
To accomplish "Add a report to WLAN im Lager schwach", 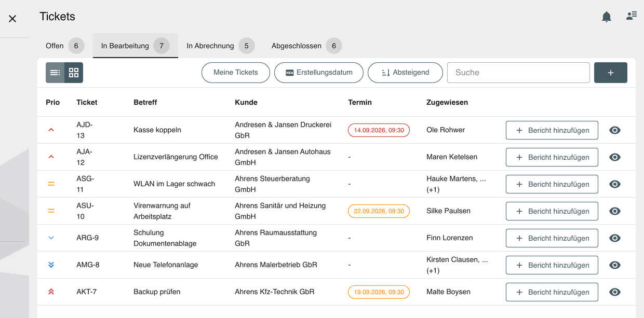I will pos(552,184).
